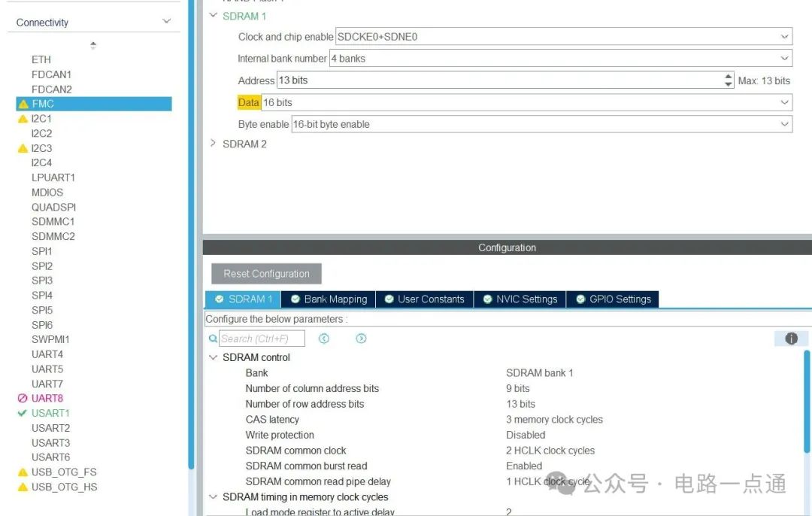Open Clock and chip enable dropdown

click(784, 37)
